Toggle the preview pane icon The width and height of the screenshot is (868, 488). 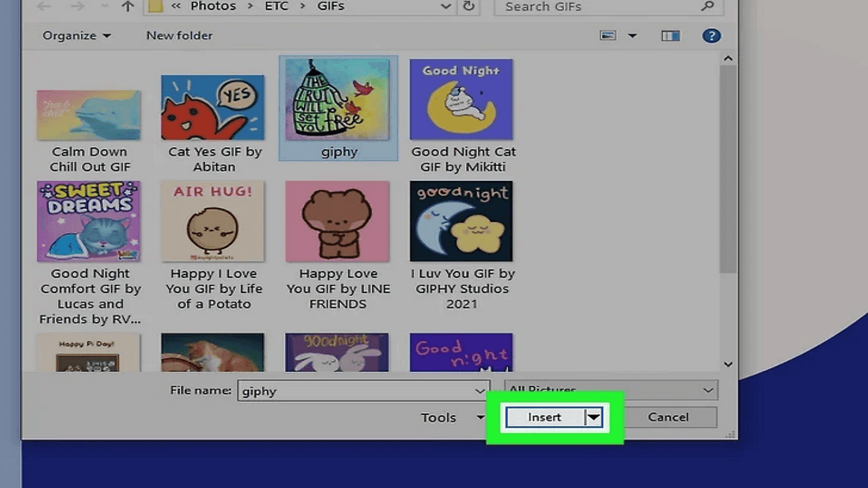670,36
